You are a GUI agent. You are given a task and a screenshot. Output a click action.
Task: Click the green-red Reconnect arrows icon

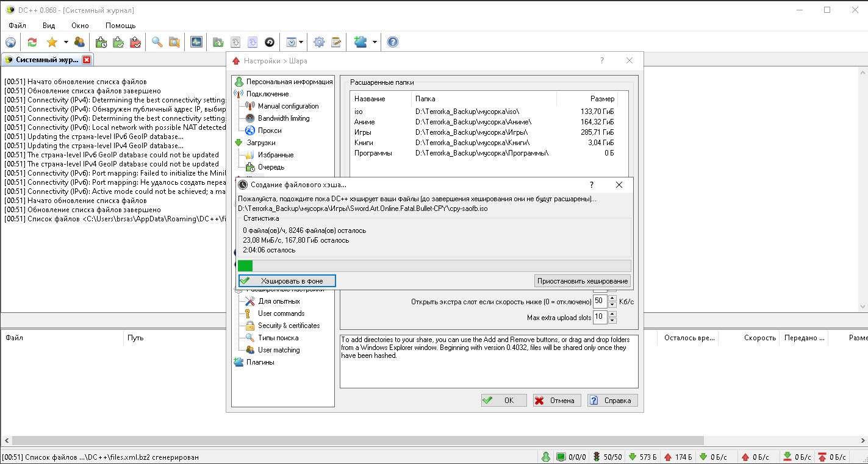32,42
